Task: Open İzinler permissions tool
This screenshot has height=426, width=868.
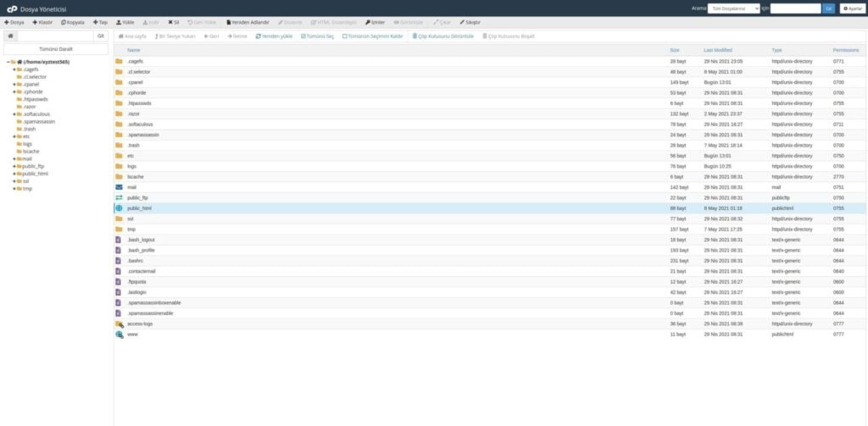Action: tap(376, 23)
